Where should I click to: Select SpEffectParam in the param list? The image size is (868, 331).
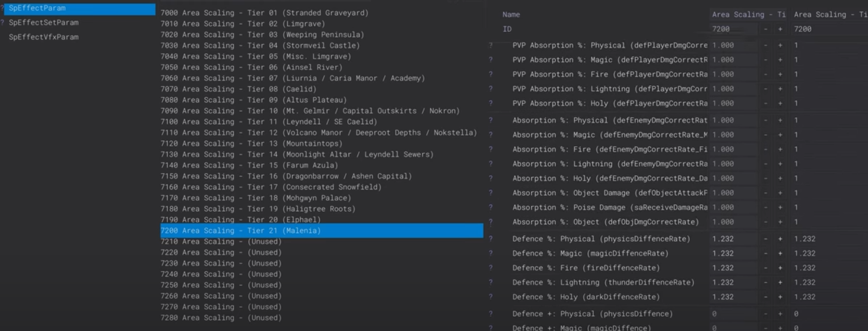coord(80,8)
